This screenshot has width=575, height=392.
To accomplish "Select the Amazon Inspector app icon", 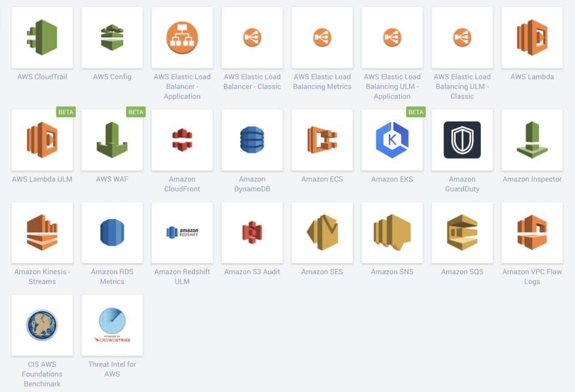I will (532, 140).
